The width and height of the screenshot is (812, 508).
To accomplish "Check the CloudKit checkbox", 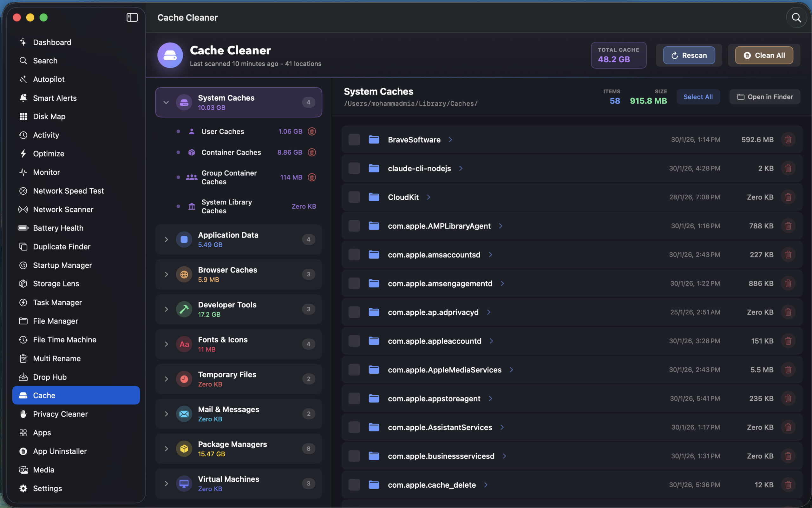I will 354,197.
